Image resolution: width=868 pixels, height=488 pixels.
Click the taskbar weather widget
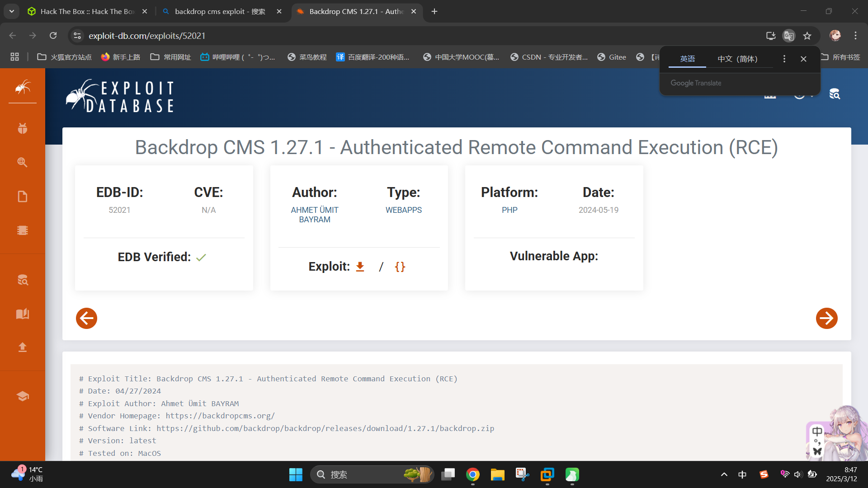(27, 474)
